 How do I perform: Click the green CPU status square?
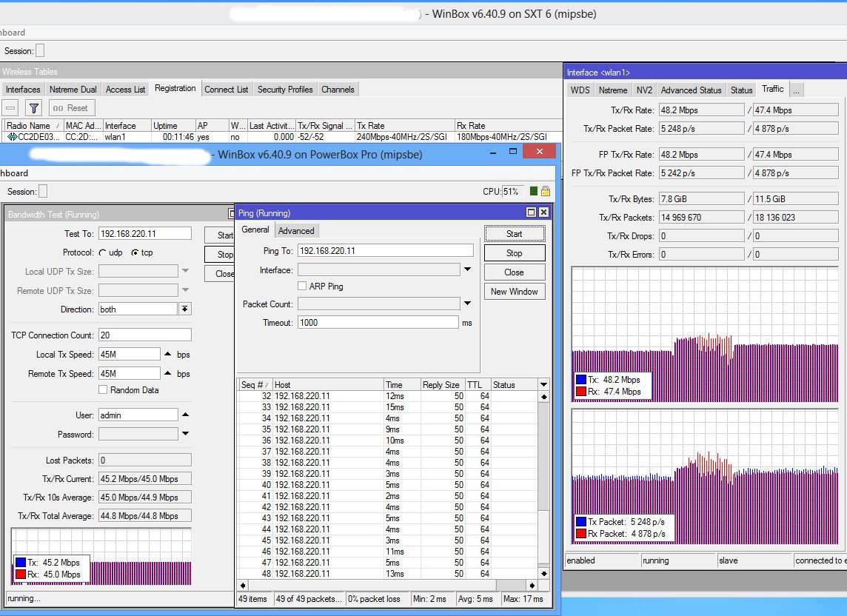[x=534, y=191]
